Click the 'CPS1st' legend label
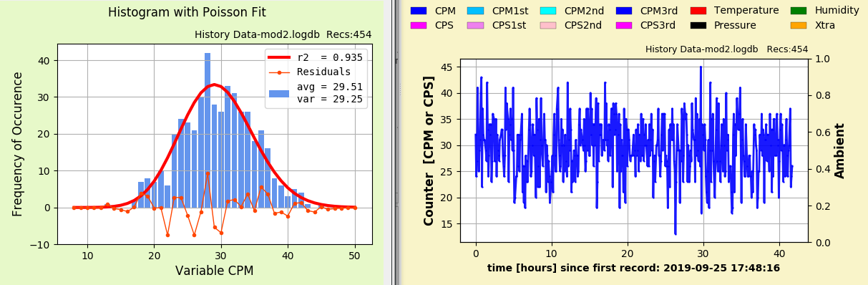 click(509, 25)
